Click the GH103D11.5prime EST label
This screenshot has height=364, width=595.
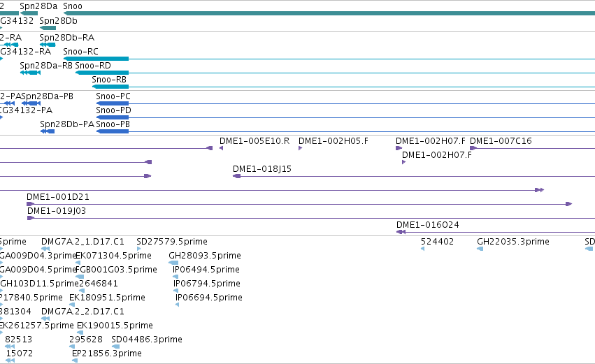pyautogui.click(x=39, y=284)
